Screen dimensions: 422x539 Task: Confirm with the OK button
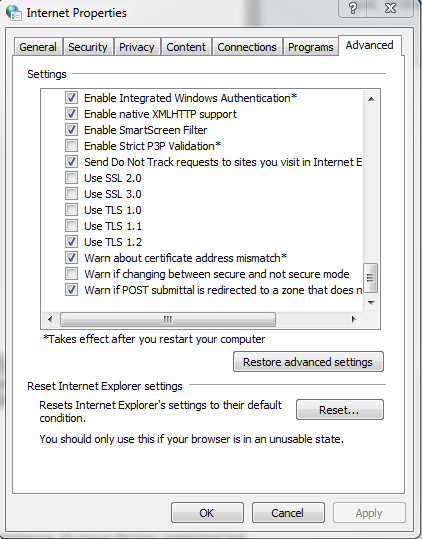[207, 513]
